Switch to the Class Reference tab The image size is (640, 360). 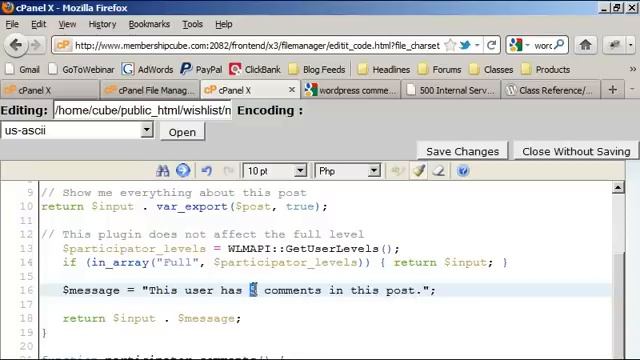[551, 90]
